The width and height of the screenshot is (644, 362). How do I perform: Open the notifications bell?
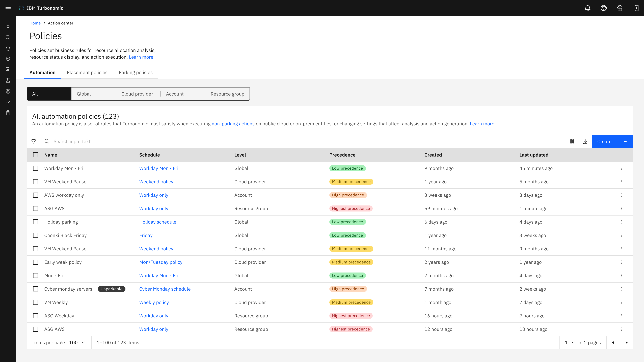coord(587,8)
